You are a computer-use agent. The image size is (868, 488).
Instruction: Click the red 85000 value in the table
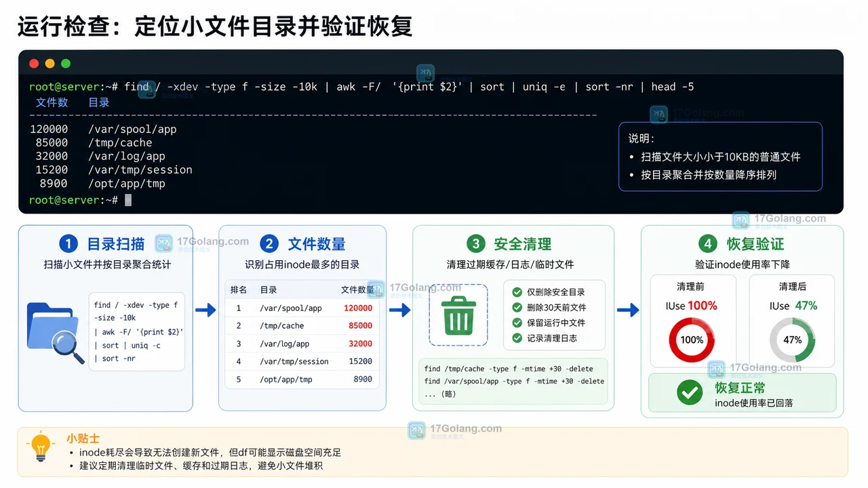tap(361, 326)
